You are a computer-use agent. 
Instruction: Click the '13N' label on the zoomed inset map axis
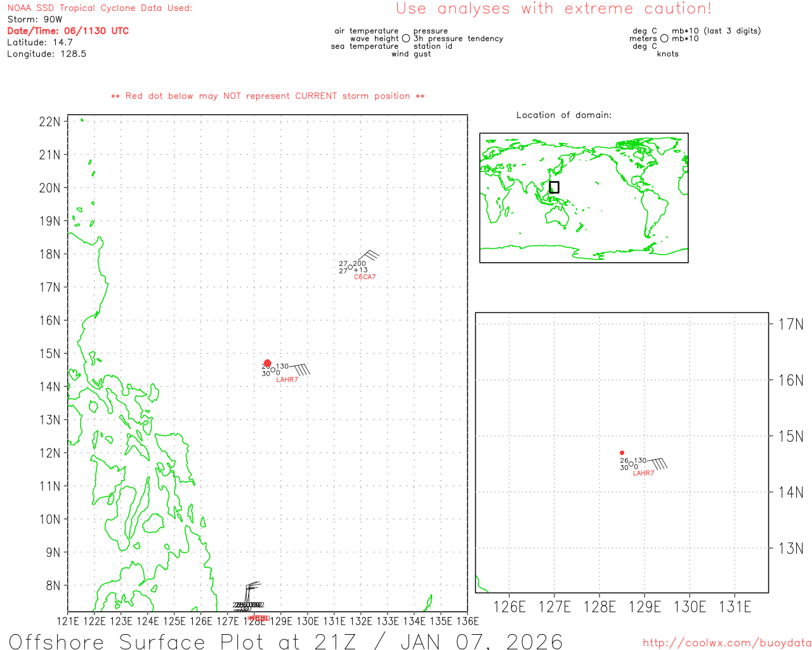pos(791,548)
